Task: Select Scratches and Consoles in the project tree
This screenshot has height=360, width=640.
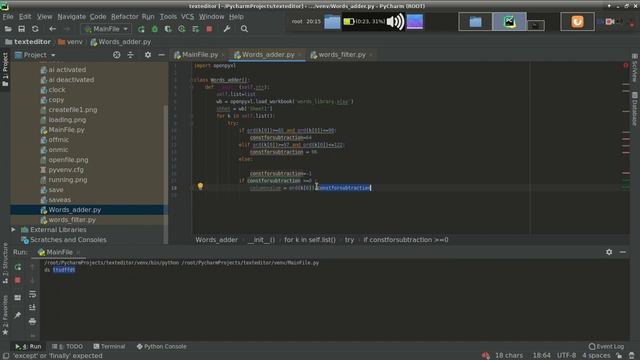Action: (x=68, y=240)
